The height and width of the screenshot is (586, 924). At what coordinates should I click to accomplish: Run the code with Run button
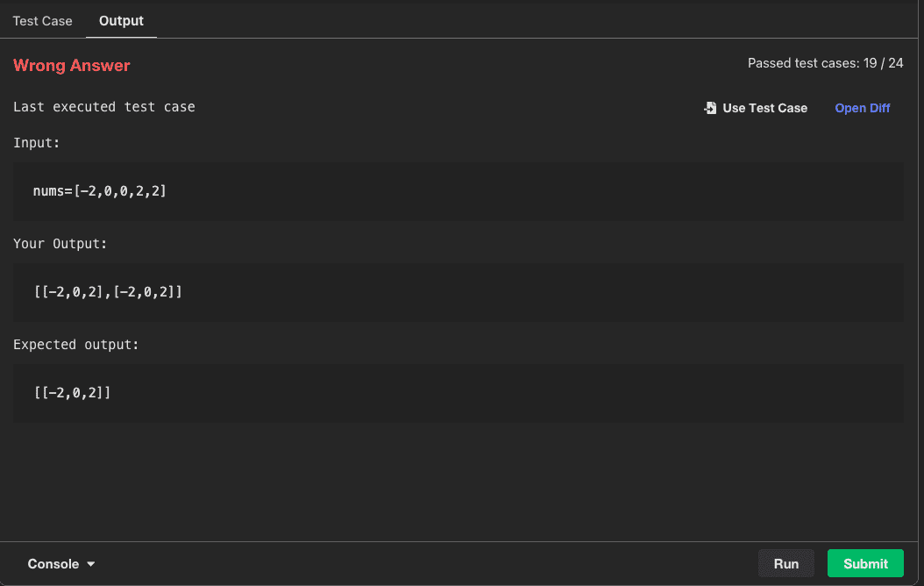pyautogui.click(x=785, y=563)
